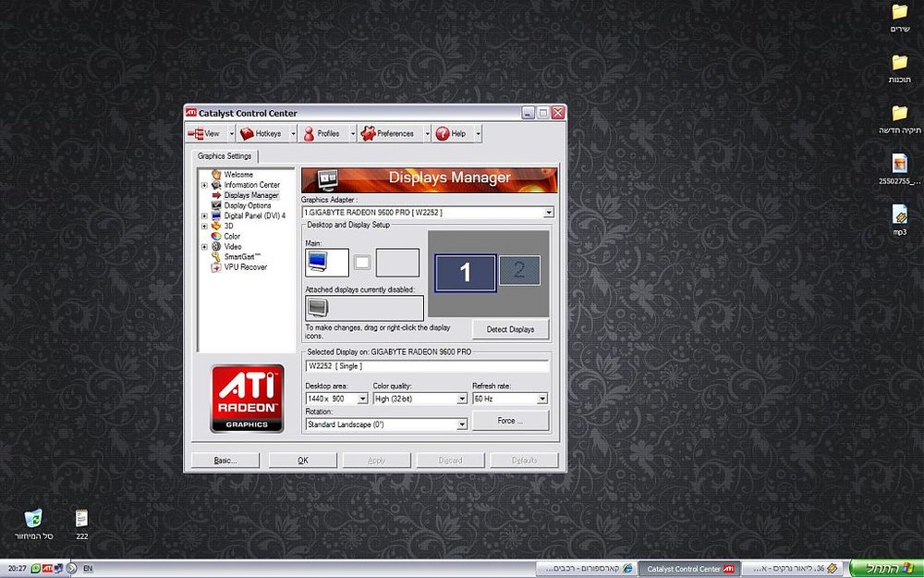Open the Help dropdown arrow
This screenshot has height=578, width=924.
478,134
